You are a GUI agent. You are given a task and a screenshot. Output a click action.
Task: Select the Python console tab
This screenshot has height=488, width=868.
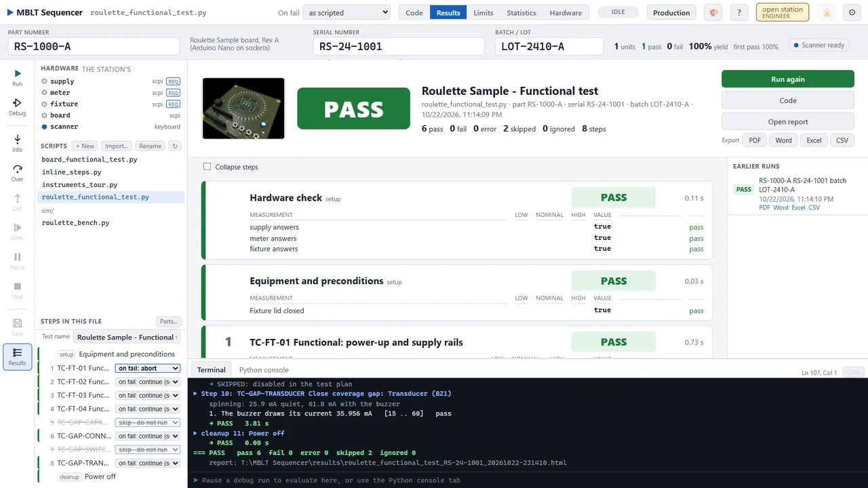264,370
